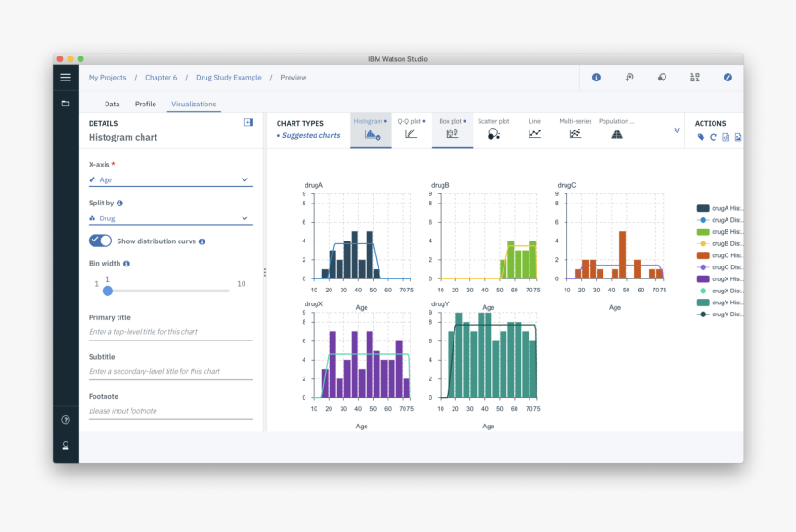The image size is (796, 532).
Task: Select the Q-Q plot chart type
Action: click(411, 130)
